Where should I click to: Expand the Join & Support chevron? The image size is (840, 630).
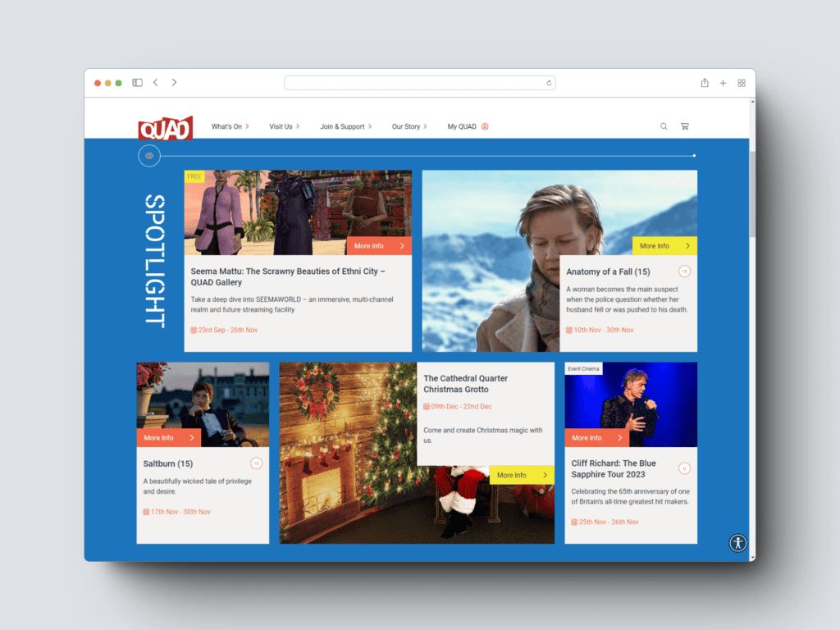(367, 126)
